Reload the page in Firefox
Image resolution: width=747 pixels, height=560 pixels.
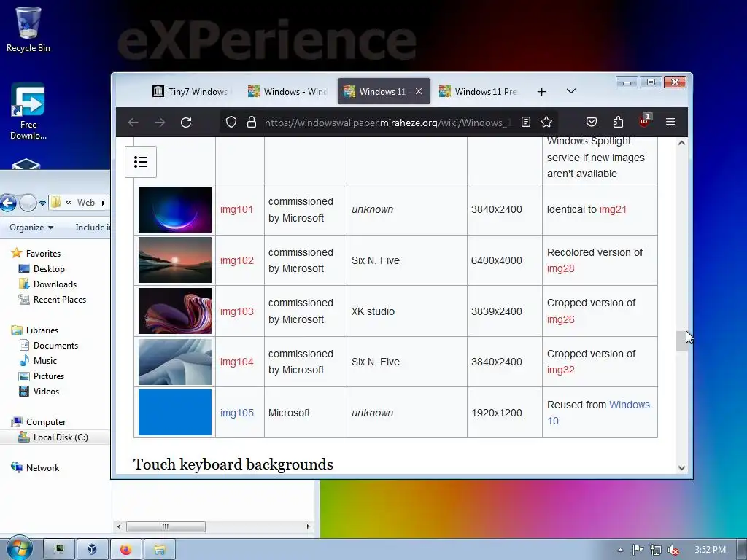[x=186, y=122]
